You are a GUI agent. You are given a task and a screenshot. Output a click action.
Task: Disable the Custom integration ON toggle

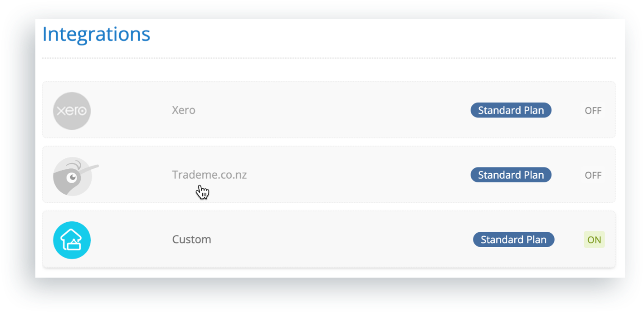594,240
